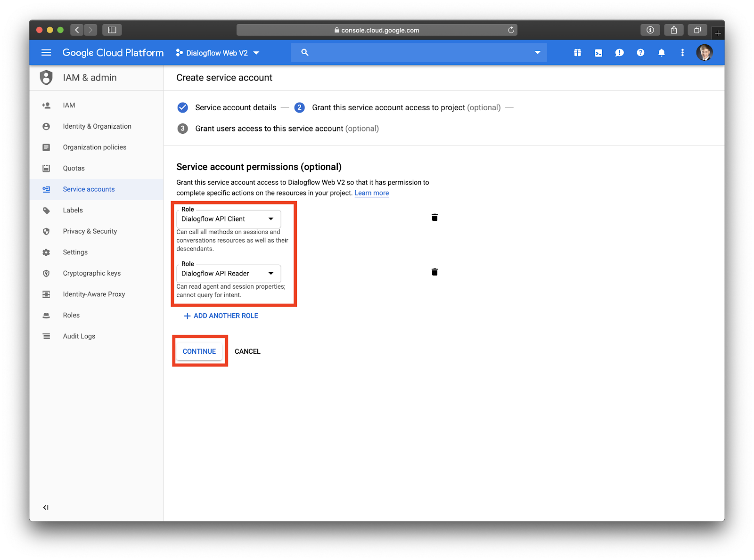Reload the page in Safari

coord(511,30)
